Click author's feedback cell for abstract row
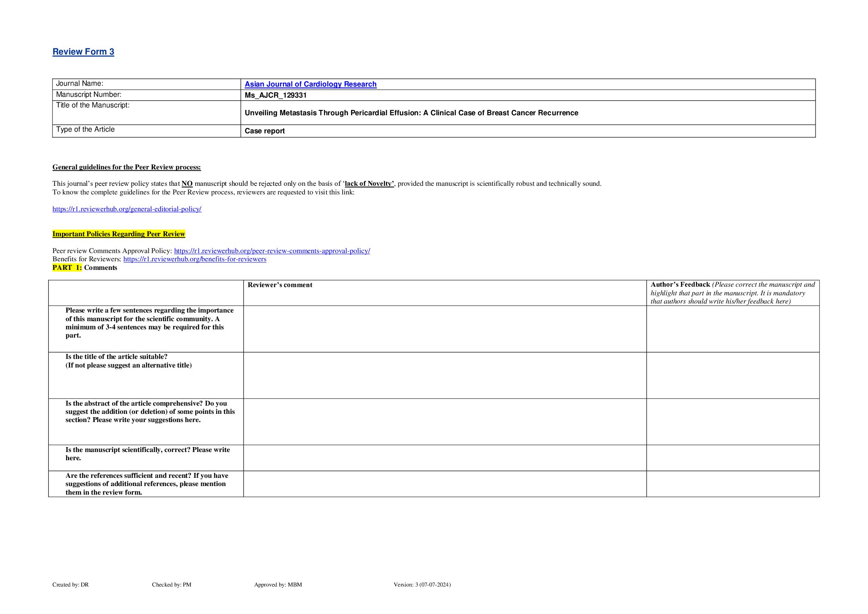Viewport: 868px width, 614px height. pos(733,421)
